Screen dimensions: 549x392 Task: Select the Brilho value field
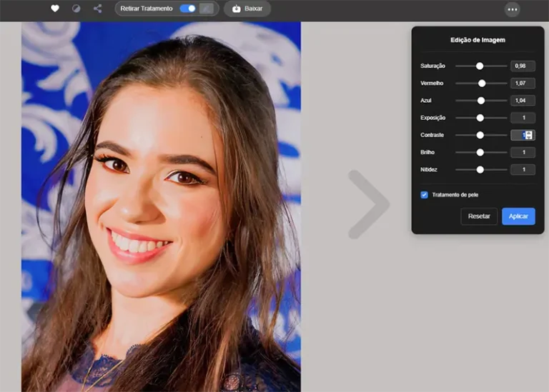click(x=523, y=152)
